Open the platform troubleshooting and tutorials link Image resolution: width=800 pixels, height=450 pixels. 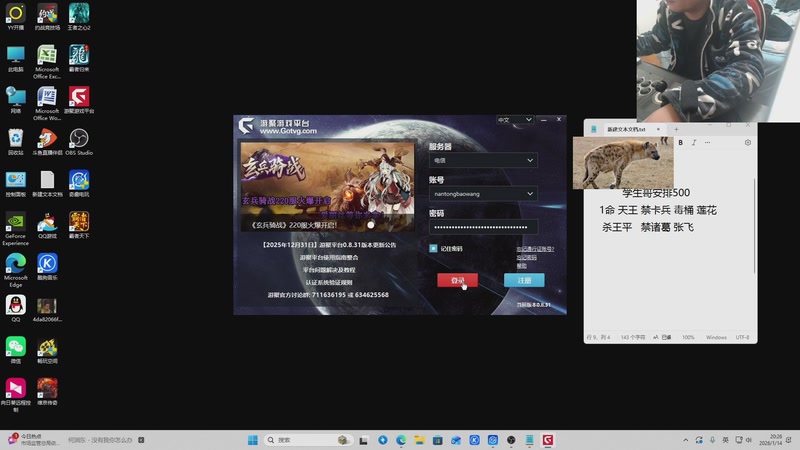pyautogui.click(x=329, y=270)
